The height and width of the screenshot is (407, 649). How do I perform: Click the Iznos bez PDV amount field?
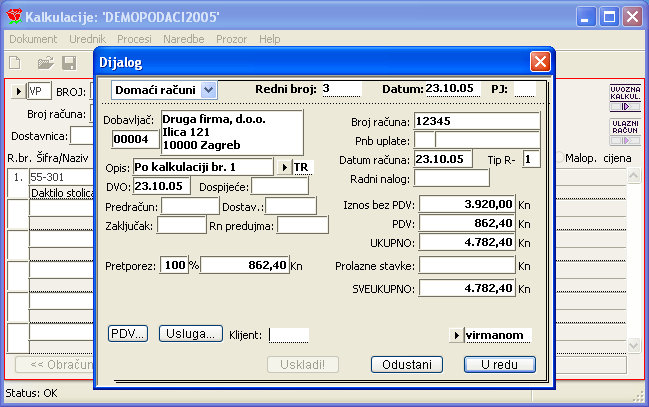467,204
